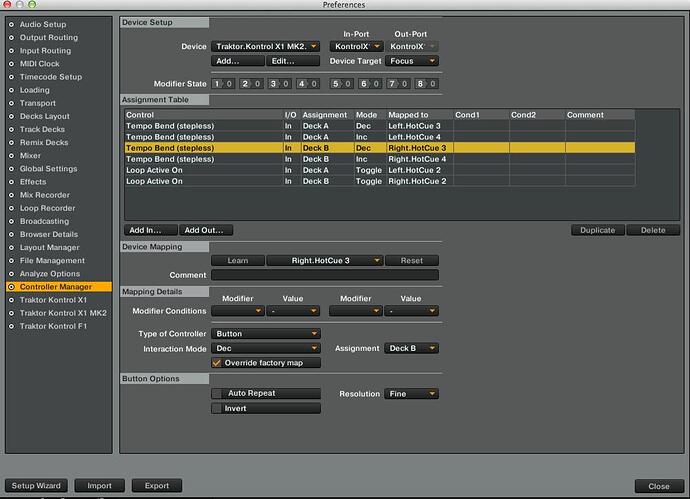Select Loop Recorder in sidebar
This screenshot has width=690, height=499.
[x=47, y=208]
